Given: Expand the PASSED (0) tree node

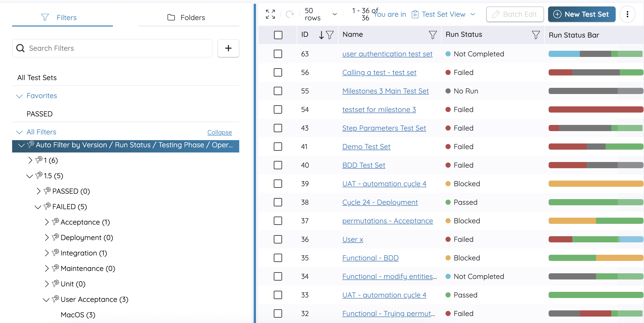Looking at the screenshot, I should point(38,191).
